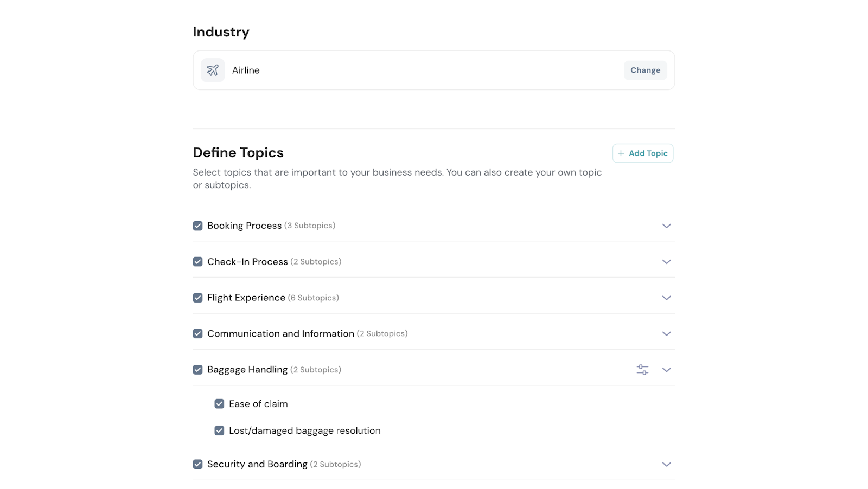Expand Security and Boarding chevron

(x=666, y=465)
